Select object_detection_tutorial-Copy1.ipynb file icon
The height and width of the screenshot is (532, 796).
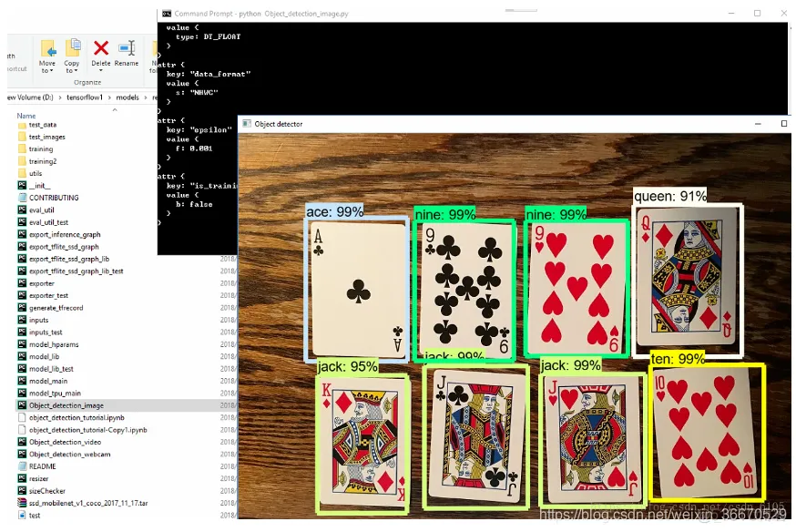tap(22, 429)
